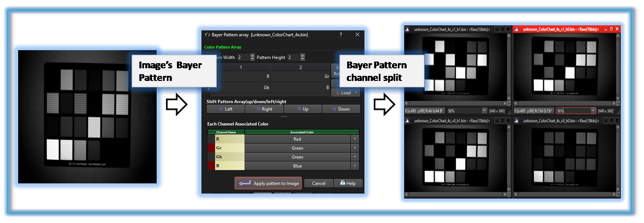Click Apply pattern to Image button
The image size is (644, 223).
point(268,183)
